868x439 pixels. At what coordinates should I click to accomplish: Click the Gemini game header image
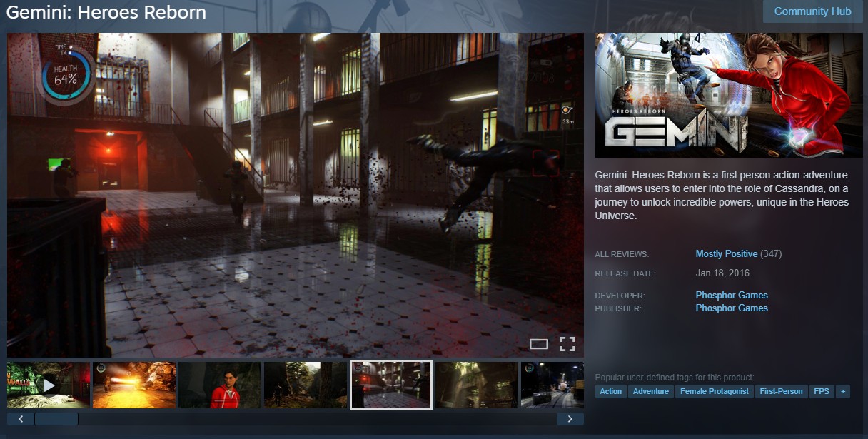point(729,95)
